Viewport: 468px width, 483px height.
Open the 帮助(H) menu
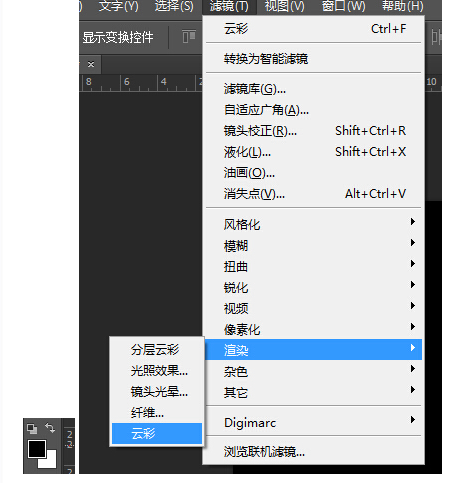click(403, 6)
